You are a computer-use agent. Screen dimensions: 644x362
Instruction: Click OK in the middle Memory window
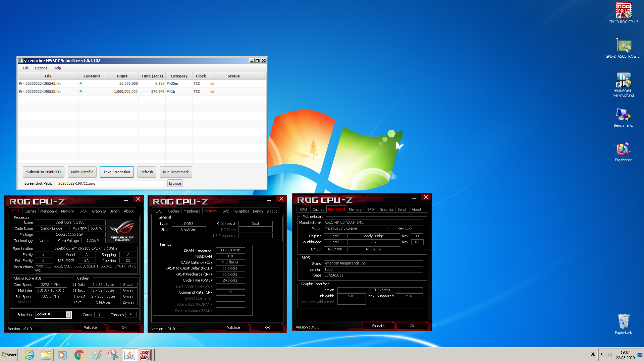point(267,327)
